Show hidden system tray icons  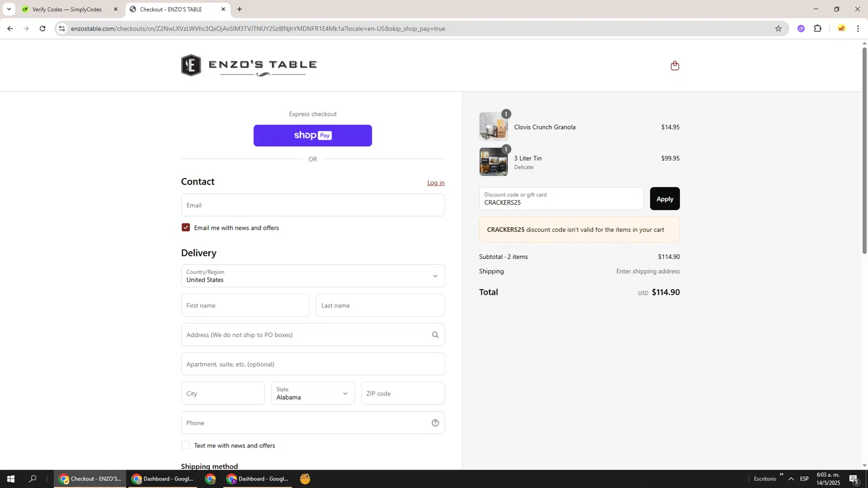(x=791, y=479)
